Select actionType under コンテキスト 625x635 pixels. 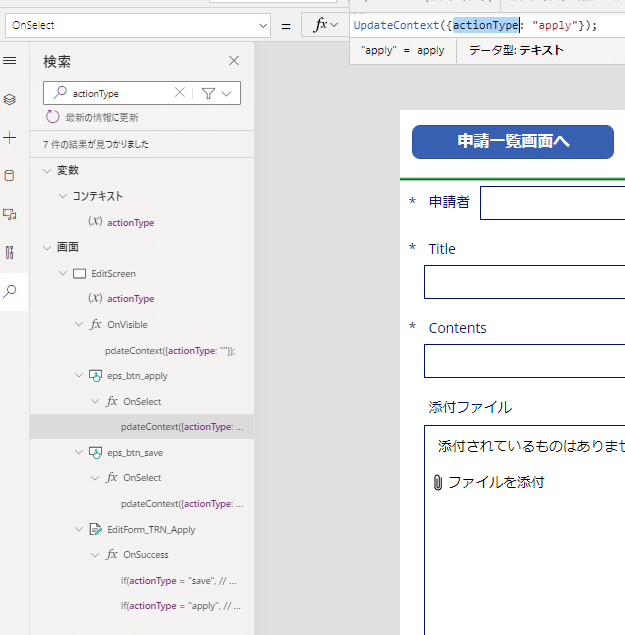click(x=130, y=223)
